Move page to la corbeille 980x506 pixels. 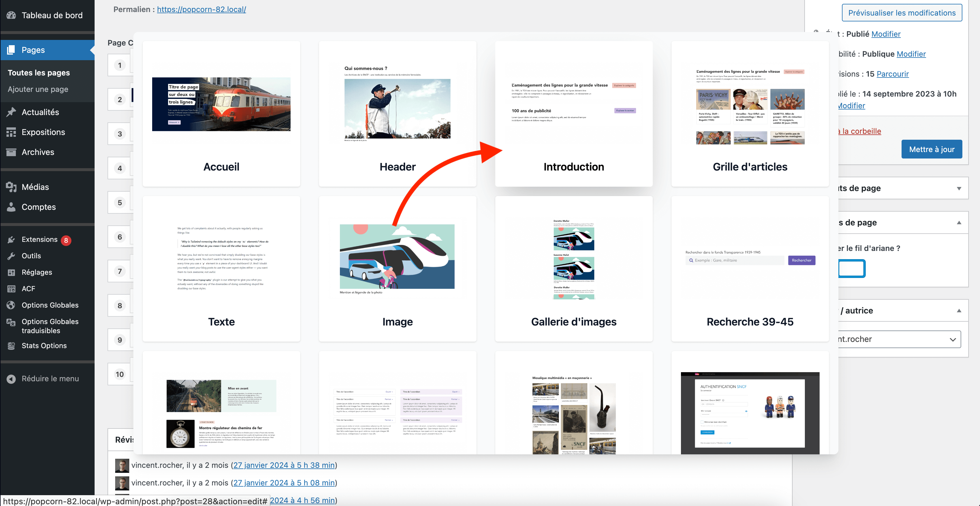[x=860, y=131]
